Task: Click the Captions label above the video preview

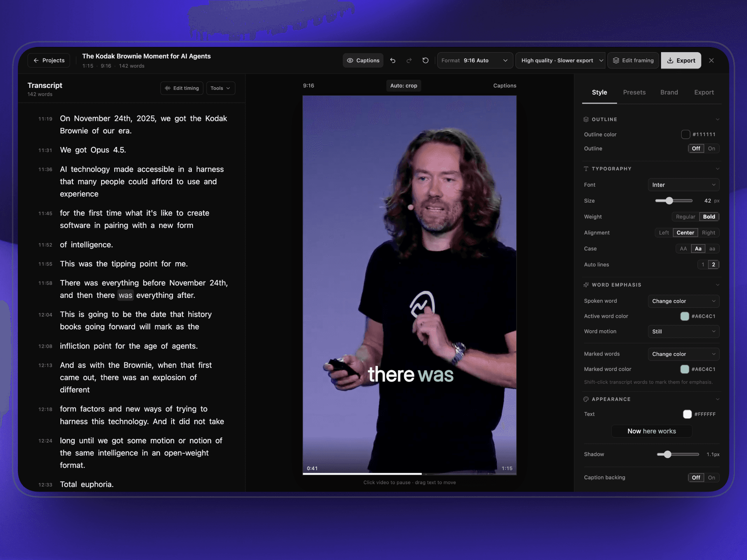Action: pos(505,86)
